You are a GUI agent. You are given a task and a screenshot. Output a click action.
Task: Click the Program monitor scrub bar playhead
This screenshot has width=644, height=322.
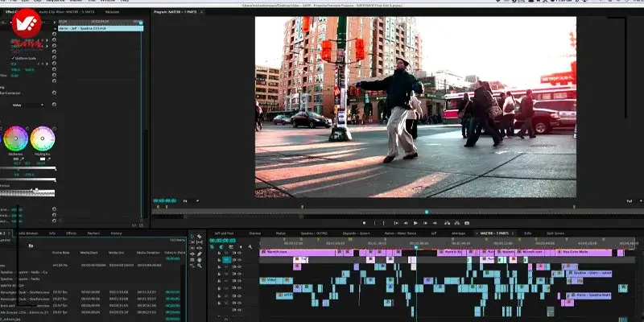427,212
